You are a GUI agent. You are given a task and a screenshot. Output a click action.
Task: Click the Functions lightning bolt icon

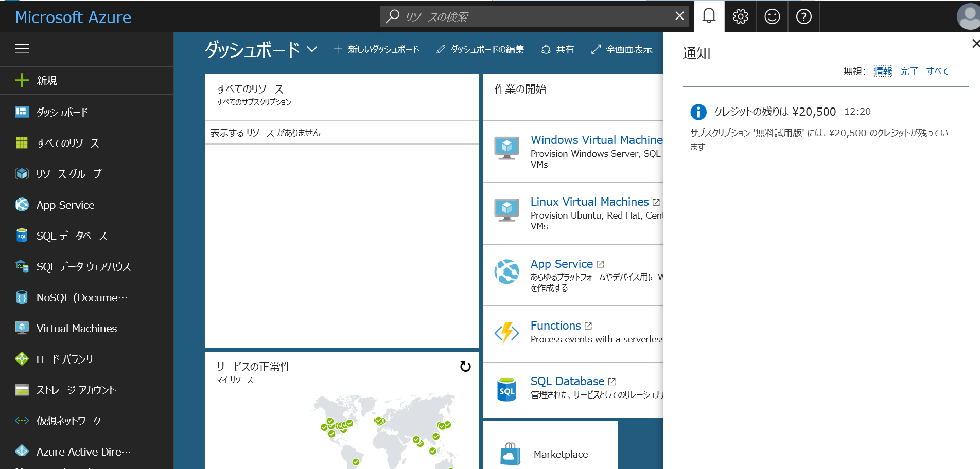[x=506, y=333]
